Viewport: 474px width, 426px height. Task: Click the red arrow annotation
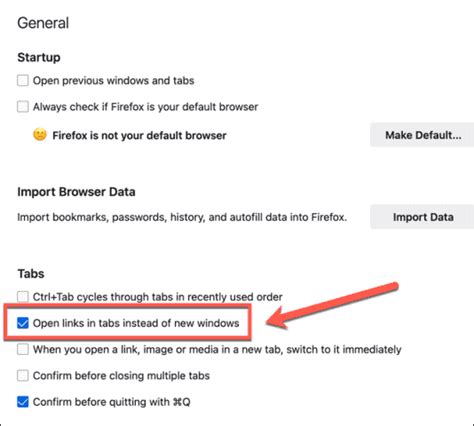pos(332,306)
